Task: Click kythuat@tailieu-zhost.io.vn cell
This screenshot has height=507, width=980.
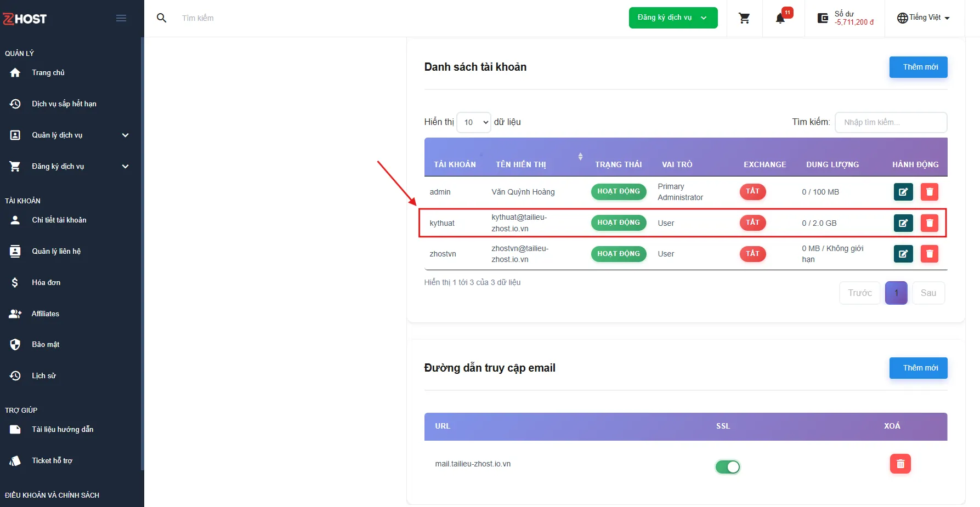Action: 519,223
